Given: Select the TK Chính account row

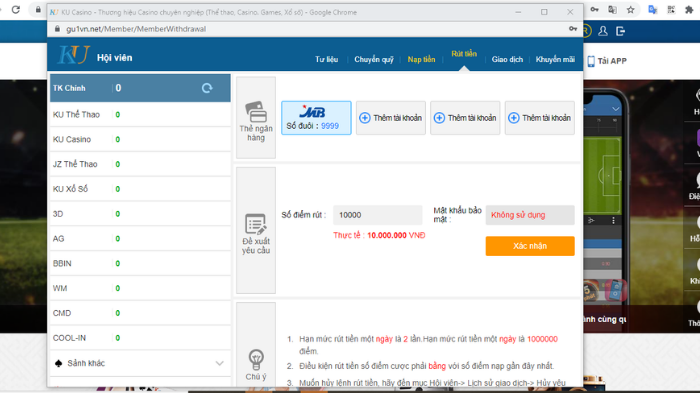Looking at the screenshot, I should tap(140, 88).
